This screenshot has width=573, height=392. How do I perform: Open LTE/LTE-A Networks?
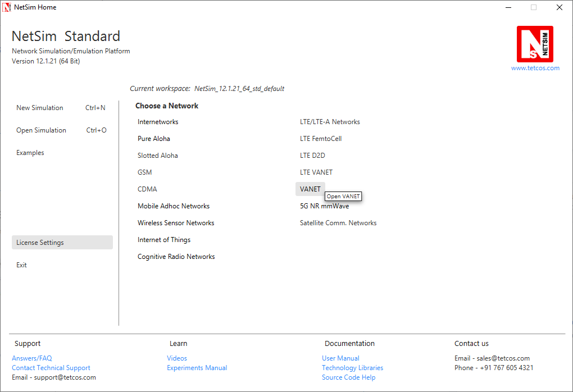coord(330,122)
